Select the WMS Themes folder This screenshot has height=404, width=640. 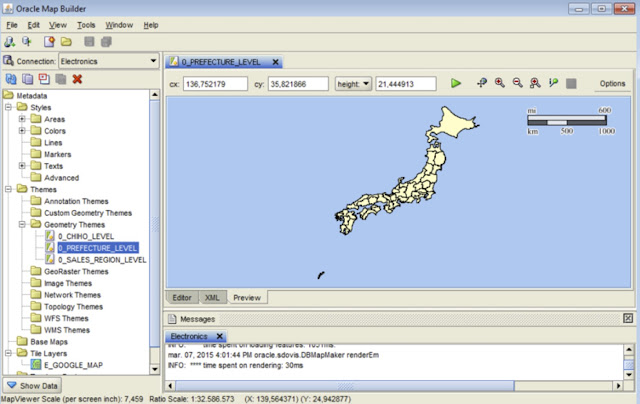(x=67, y=330)
